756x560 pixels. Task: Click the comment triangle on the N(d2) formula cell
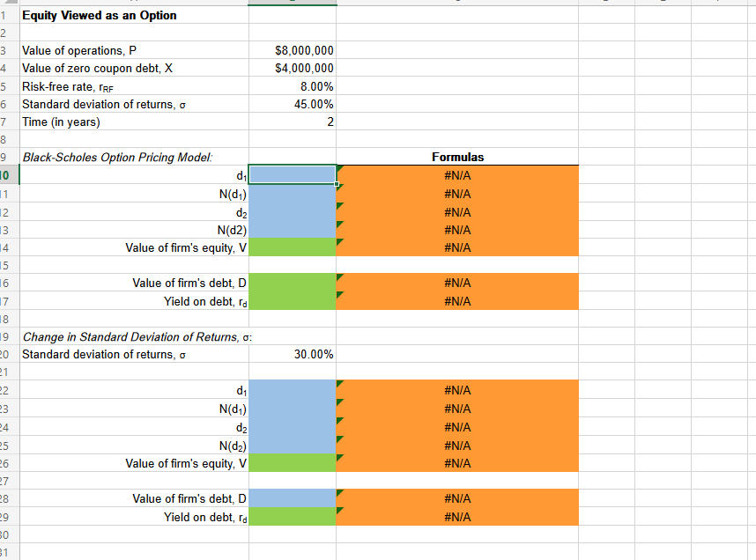pos(339,223)
